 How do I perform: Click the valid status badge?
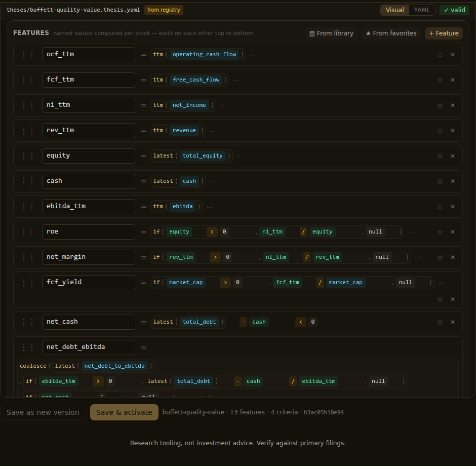point(454,10)
